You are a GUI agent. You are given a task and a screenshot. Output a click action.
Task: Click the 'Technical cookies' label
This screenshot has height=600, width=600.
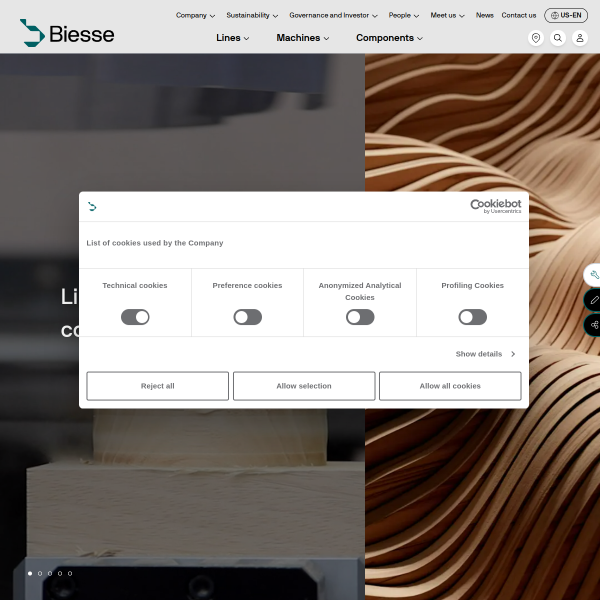135,285
